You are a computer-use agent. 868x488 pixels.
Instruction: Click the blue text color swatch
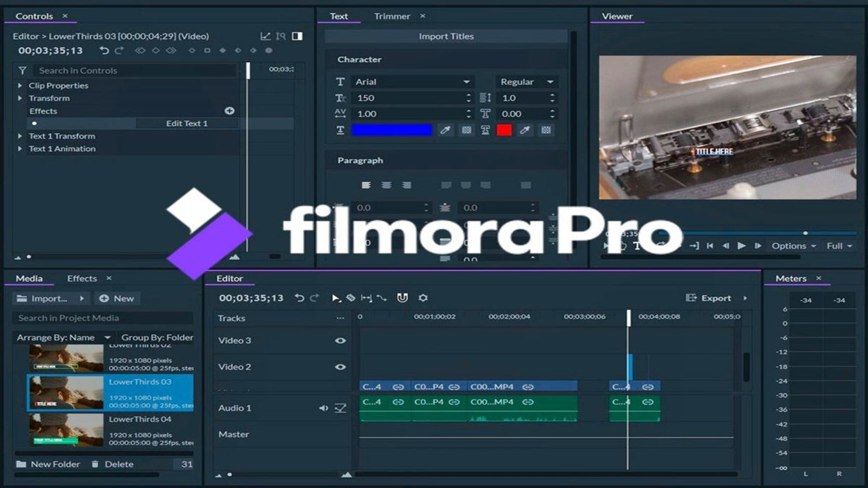pos(392,130)
